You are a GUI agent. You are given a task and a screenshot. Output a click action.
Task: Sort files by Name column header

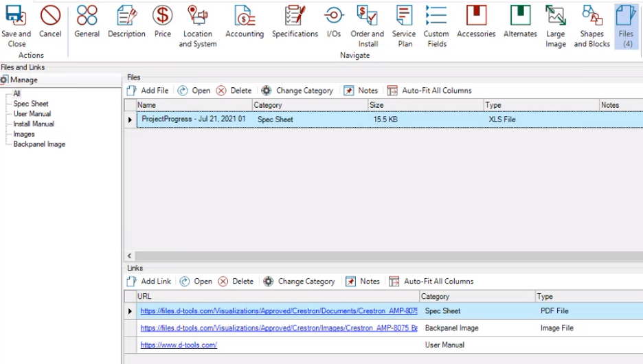coord(194,105)
